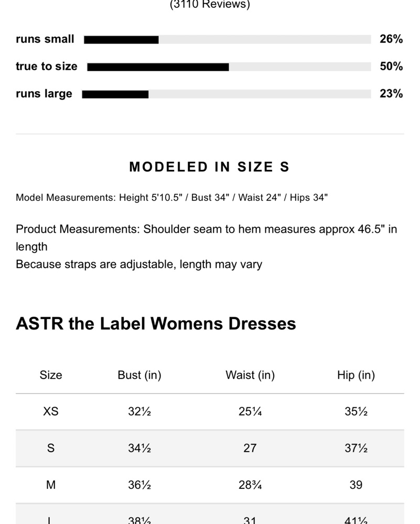Select the XS size row
This screenshot has height=524, width=420.
coord(210,411)
